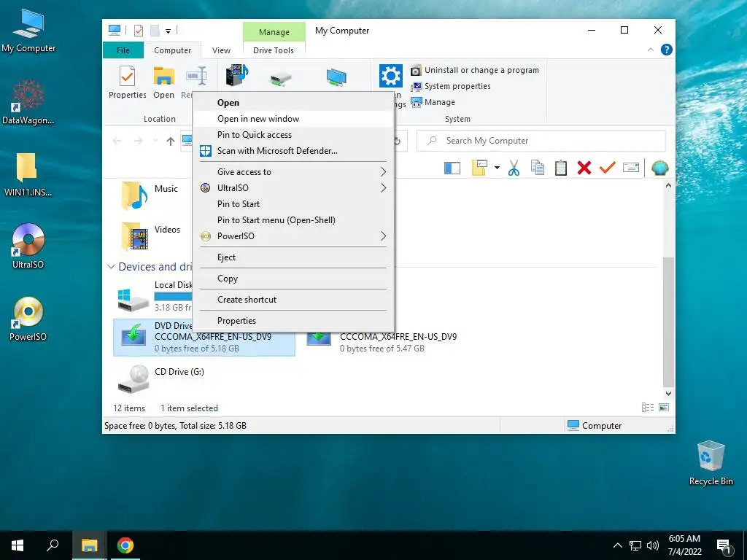The image size is (747, 560).
Task: Click the quick access Properties checkmark icon
Action: click(x=139, y=31)
